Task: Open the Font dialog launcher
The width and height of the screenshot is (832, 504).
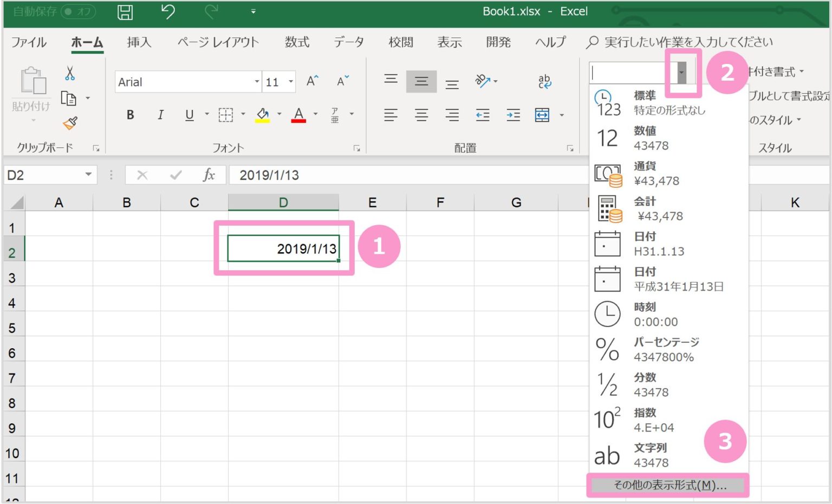Action: 357,148
